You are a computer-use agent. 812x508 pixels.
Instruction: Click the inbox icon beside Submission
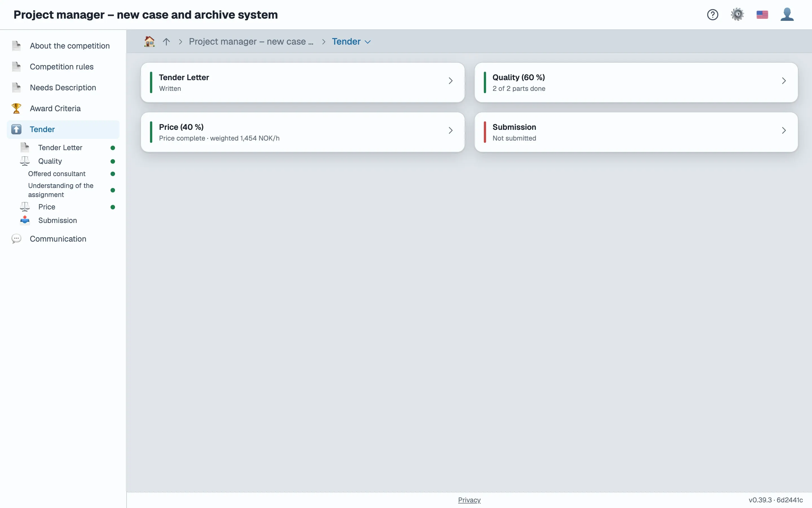pos(25,220)
